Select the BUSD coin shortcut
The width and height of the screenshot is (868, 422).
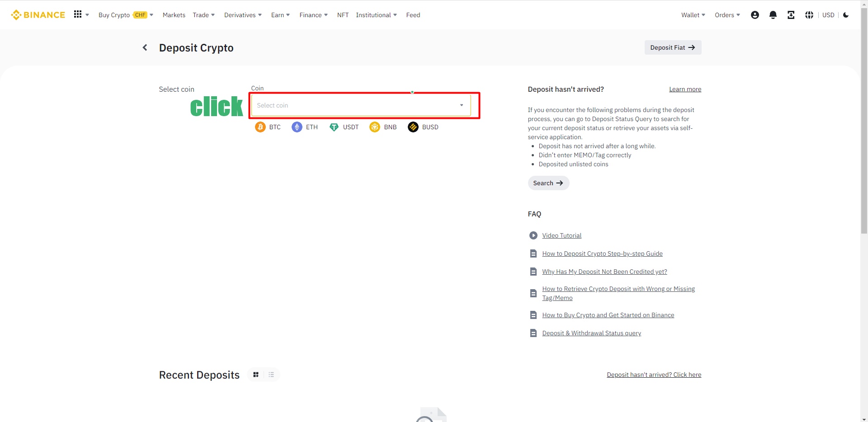click(423, 127)
